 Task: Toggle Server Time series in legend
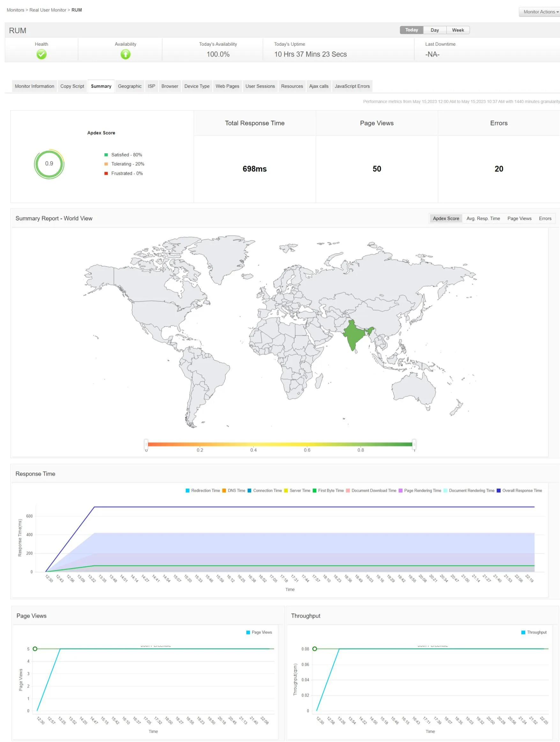(x=297, y=491)
